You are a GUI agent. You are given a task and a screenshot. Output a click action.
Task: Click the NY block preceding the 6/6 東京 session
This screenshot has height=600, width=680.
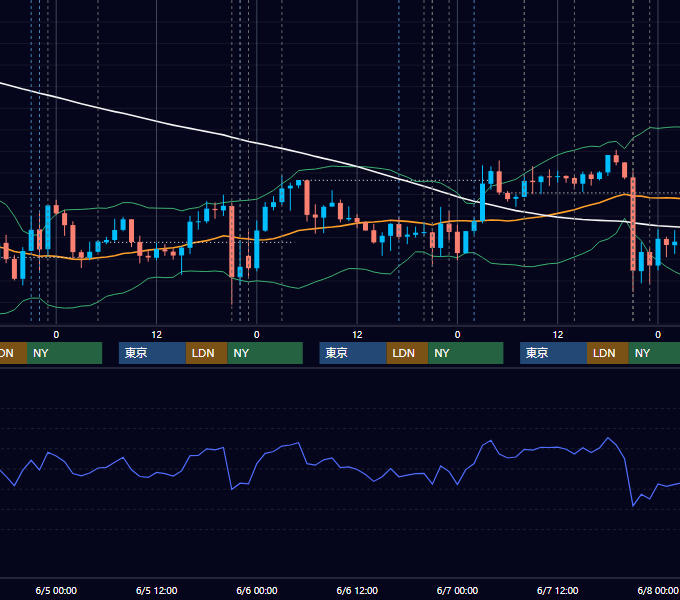click(265, 353)
